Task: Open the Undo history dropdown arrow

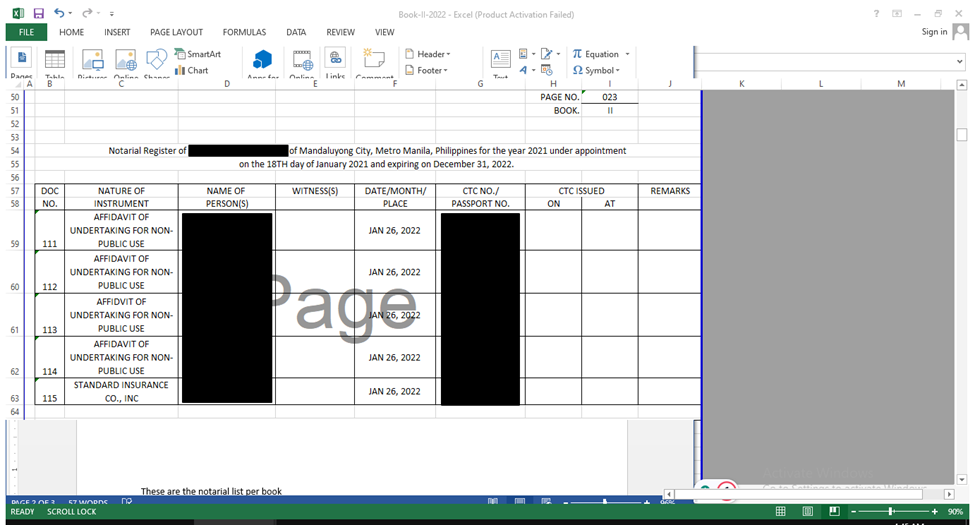Action: [70, 13]
